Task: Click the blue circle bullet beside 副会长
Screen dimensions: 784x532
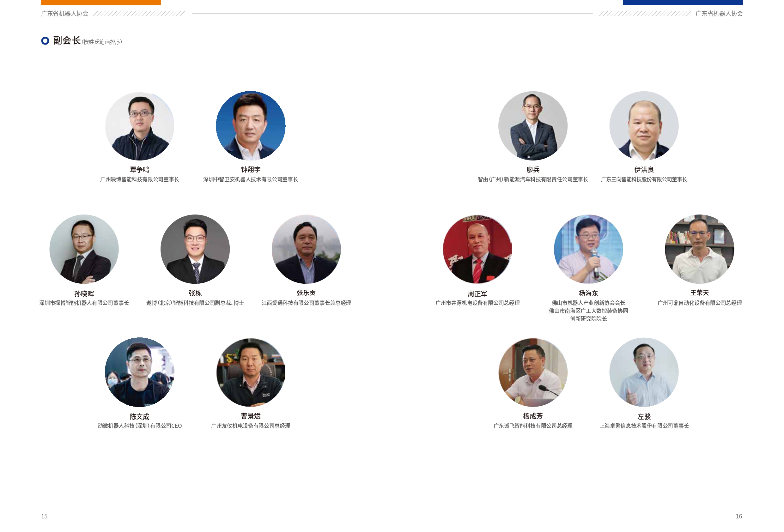Action: point(45,41)
